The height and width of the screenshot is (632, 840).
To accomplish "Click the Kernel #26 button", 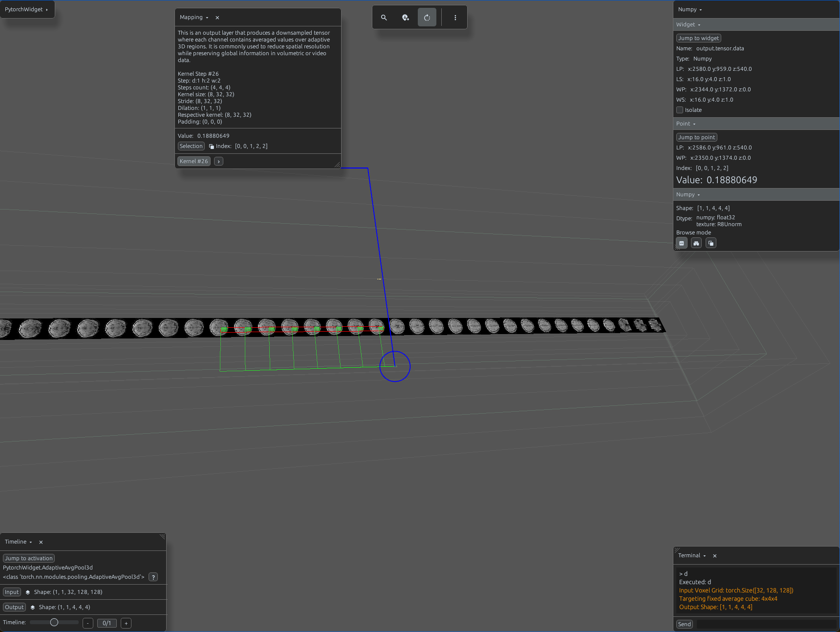I will pos(194,162).
